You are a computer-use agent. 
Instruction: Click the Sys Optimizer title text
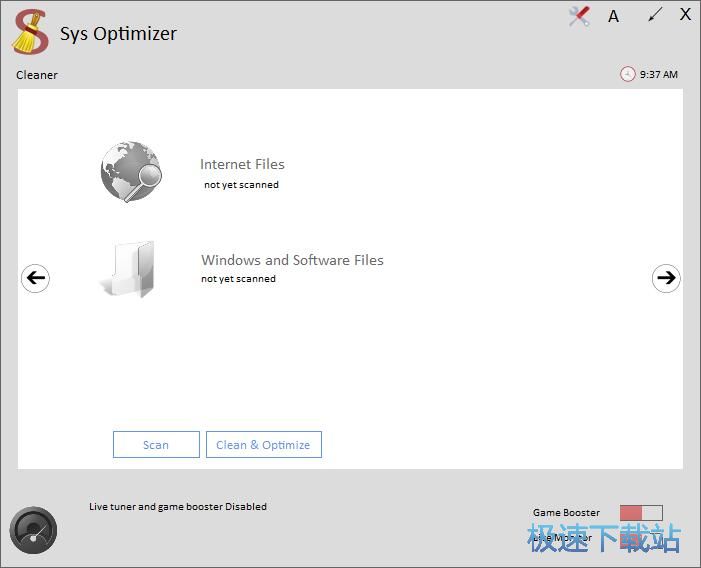pyautogui.click(x=118, y=34)
